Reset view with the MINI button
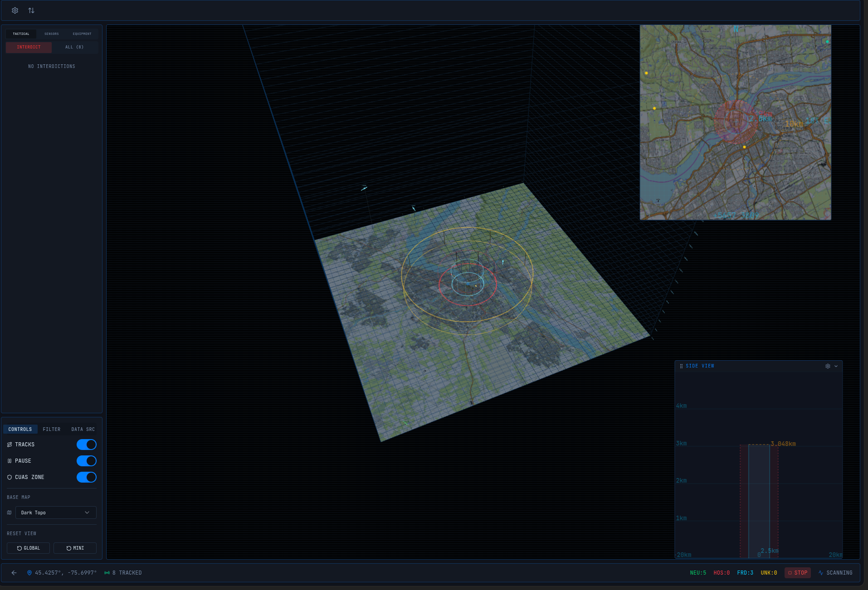This screenshot has width=868, height=590. click(x=75, y=548)
